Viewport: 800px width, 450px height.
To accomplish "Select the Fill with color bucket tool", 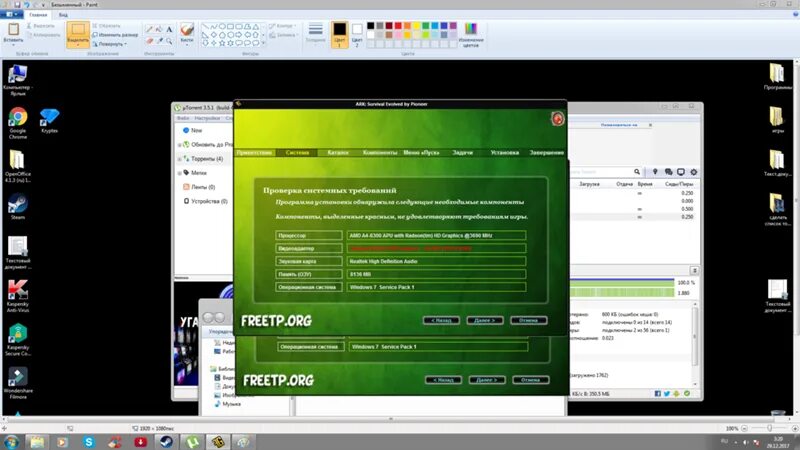I will [159, 30].
